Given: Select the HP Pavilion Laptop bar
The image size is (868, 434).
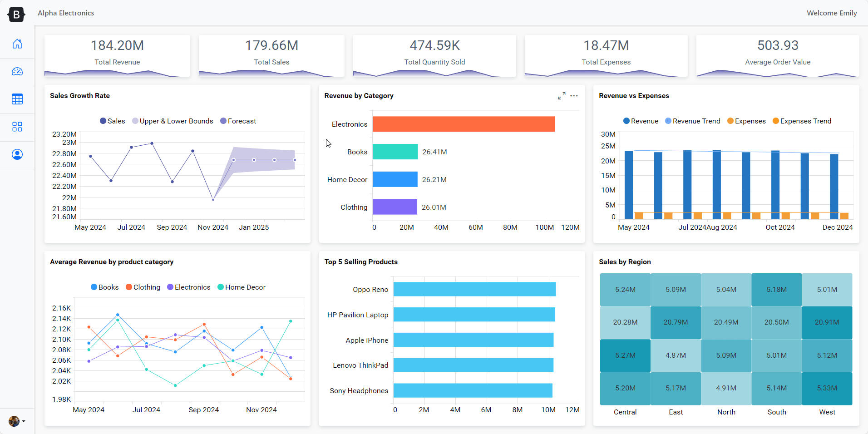Looking at the screenshot, I should pyautogui.click(x=474, y=315).
